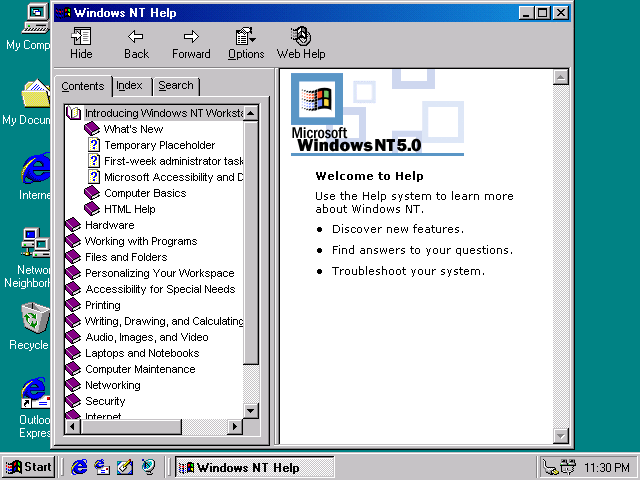Open the Start menu

[28, 467]
